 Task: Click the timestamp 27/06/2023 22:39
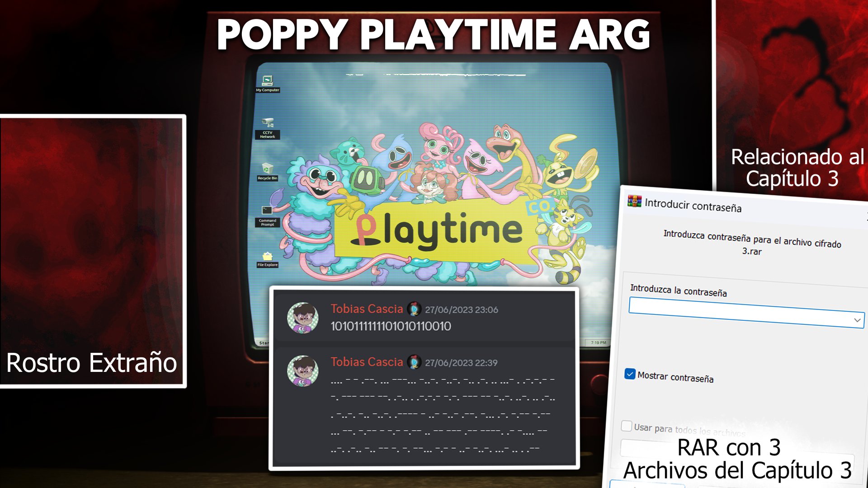tap(461, 363)
